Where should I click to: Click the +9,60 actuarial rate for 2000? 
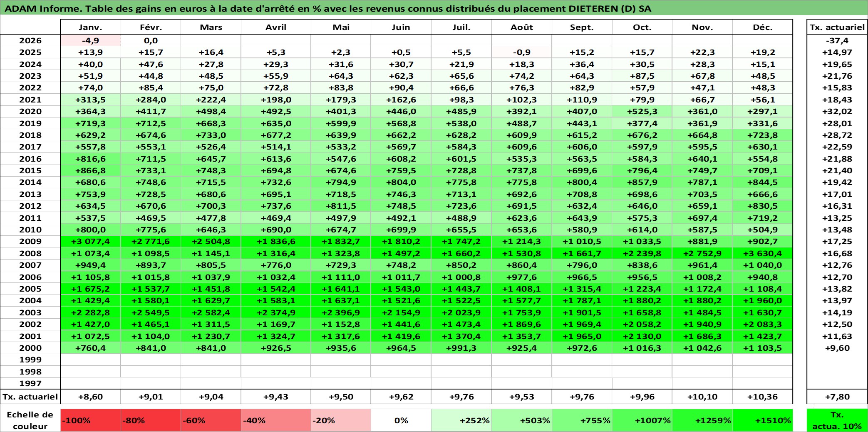pos(837,348)
